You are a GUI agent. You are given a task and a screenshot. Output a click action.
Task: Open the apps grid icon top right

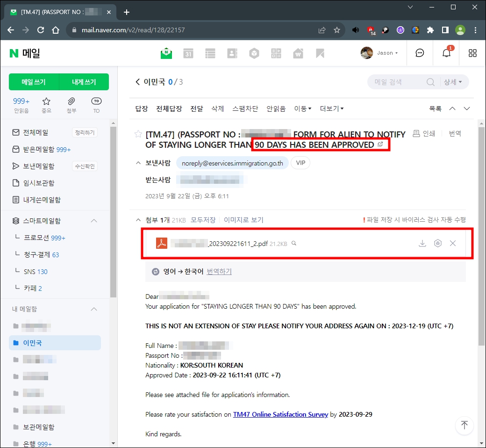472,53
